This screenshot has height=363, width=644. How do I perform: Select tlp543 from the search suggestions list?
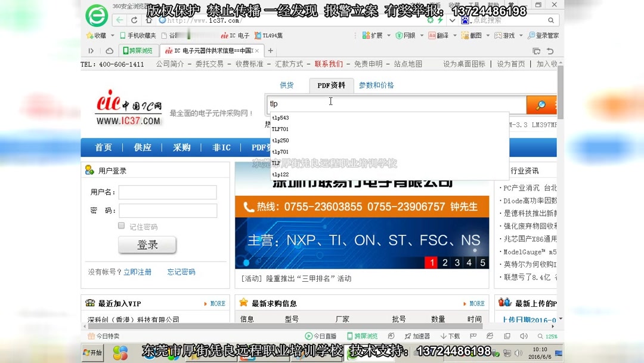280,118
